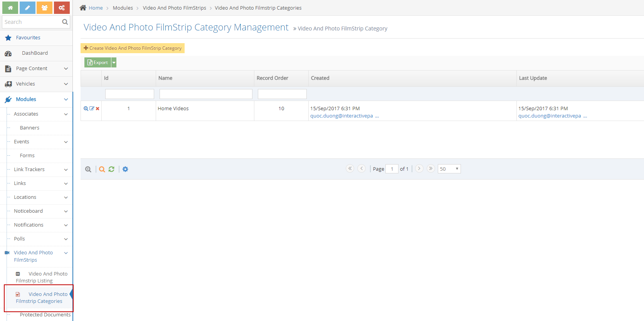Open the page size 50 dropdown
This screenshot has width=644, height=321.
point(449,169)
